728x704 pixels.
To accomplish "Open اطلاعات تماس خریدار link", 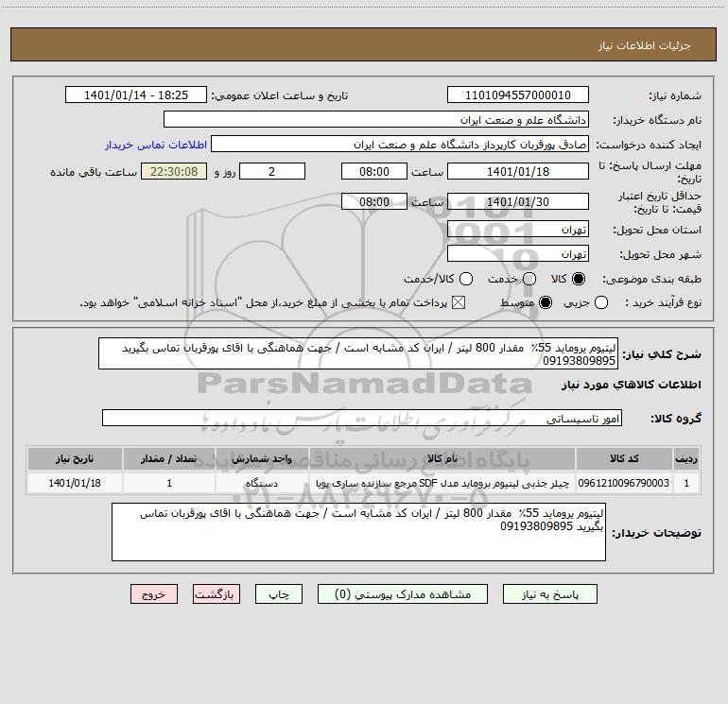I will pyautogui.click(x=156, y=145).
